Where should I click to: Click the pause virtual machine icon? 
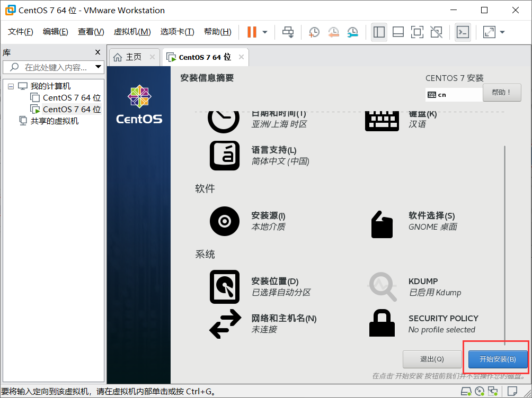(252, 32)
